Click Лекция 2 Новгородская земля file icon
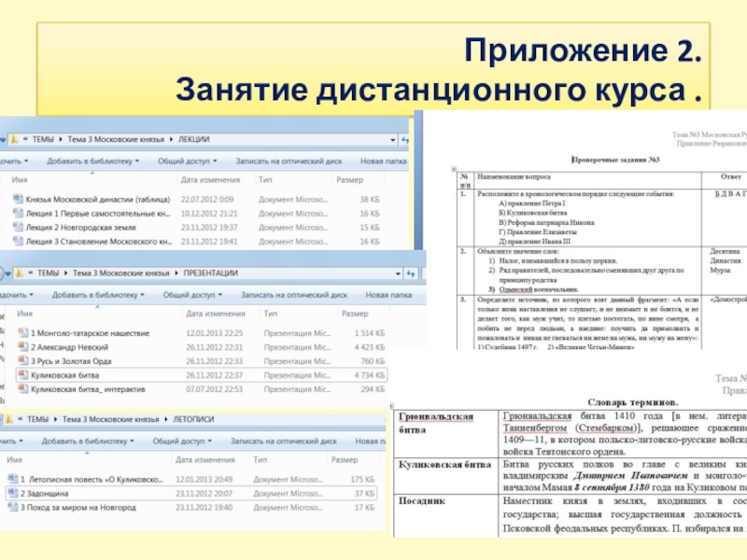The image size is (747, 560). coord(18,227)
